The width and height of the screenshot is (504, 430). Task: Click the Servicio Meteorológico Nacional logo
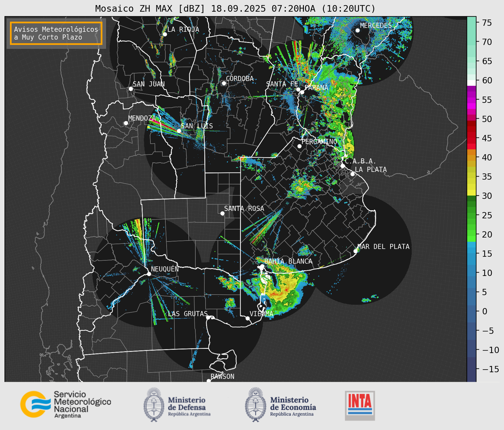pos(66,404)
